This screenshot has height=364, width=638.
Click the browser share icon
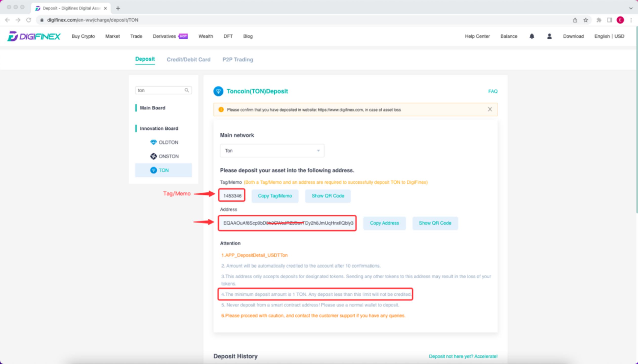[575, 20]
